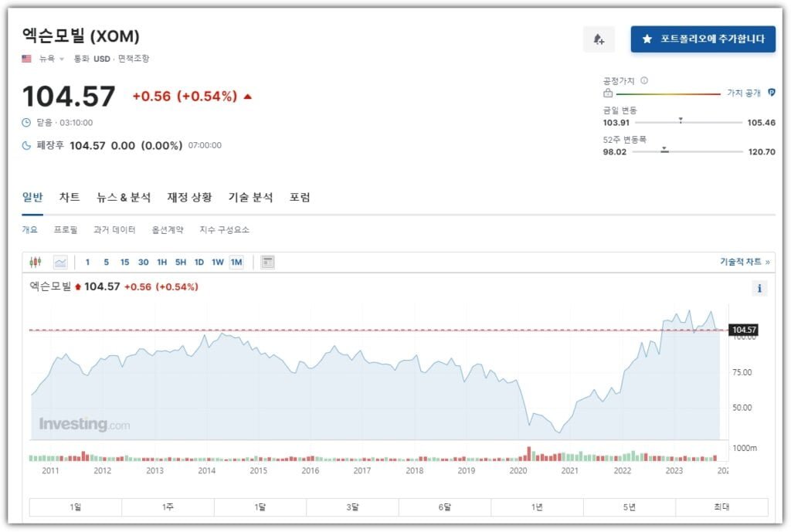
Task: Open the 포럼 tab
Action: (300, 197)
